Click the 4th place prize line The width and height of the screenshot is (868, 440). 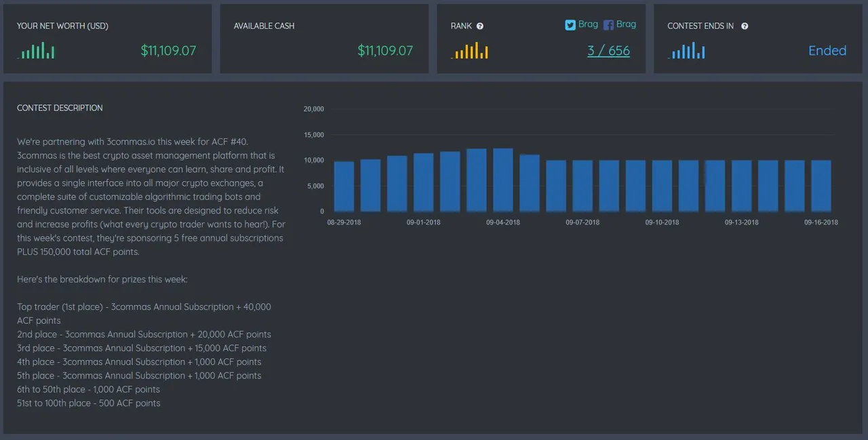point(139,362)
